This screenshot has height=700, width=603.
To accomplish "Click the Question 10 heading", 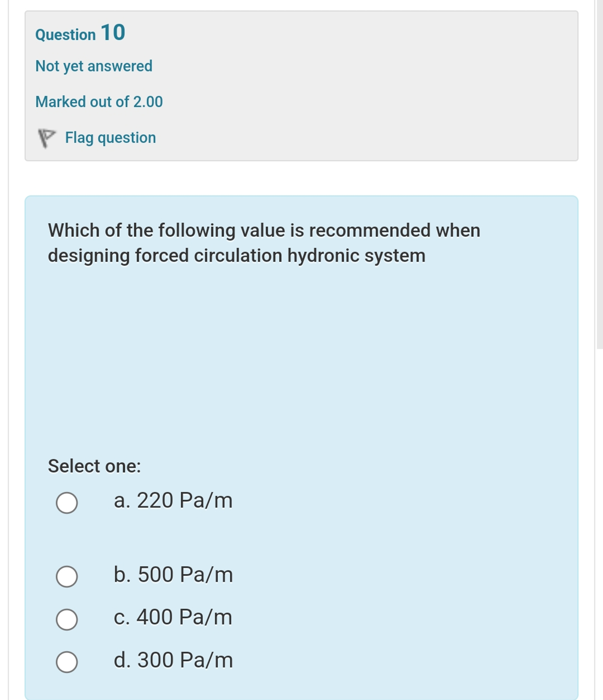I will (x=80, y=33).
